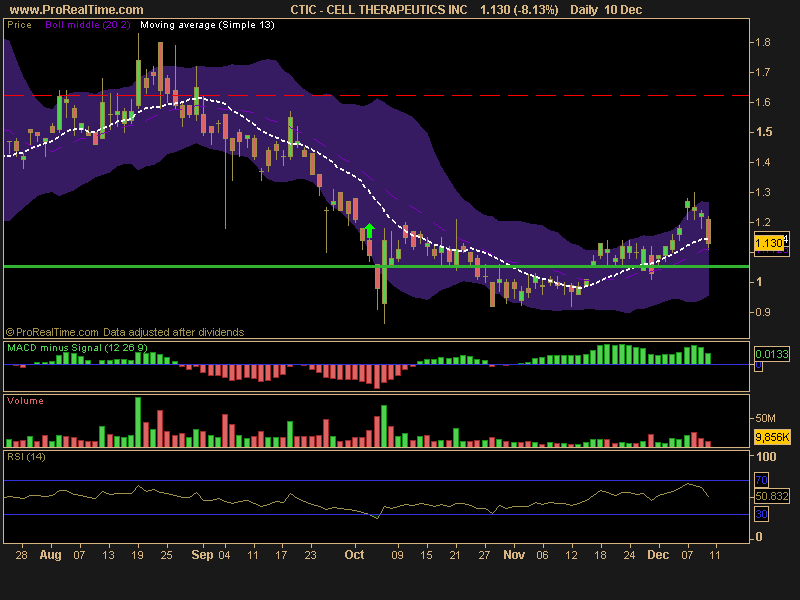Click the 50M volume axis label
Screen dimensions: 800x600
pos(765,418)
